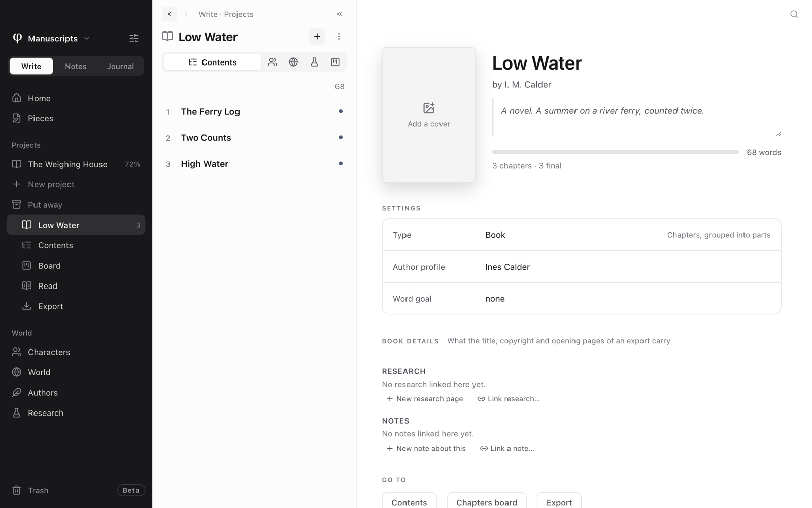The image size is (812, 508).
Task: Click the word count progress bar
Action: coord(616,152)
